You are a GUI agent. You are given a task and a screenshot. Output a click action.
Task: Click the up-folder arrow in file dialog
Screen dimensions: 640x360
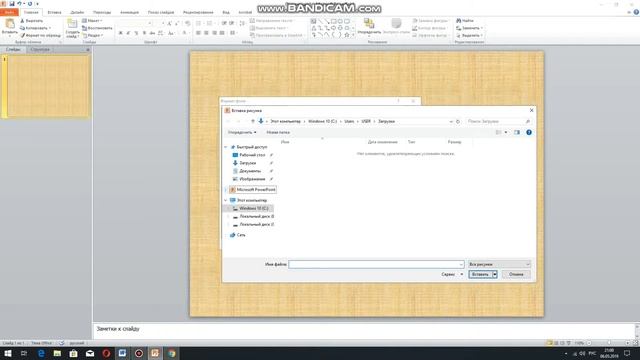[253, 121]
